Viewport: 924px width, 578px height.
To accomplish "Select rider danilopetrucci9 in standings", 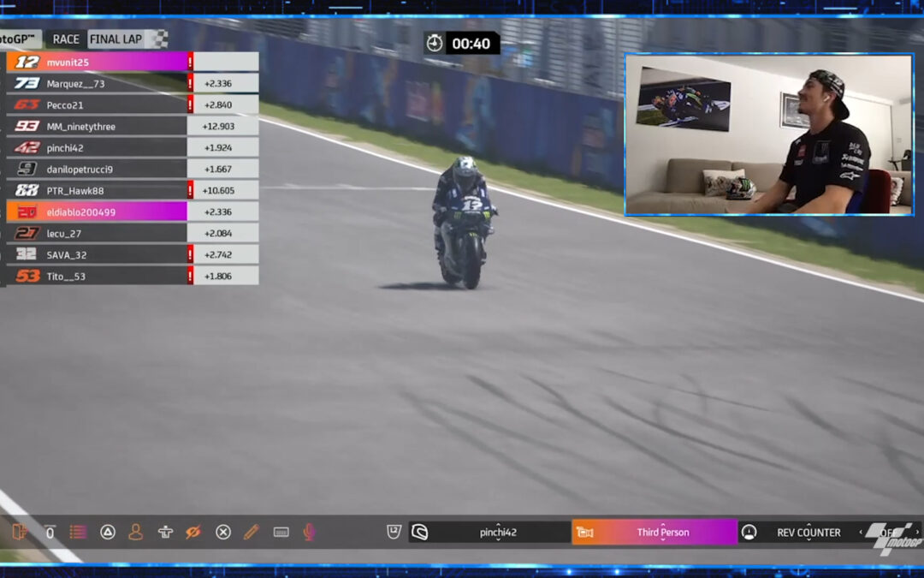I will click(x=132, y=169).
